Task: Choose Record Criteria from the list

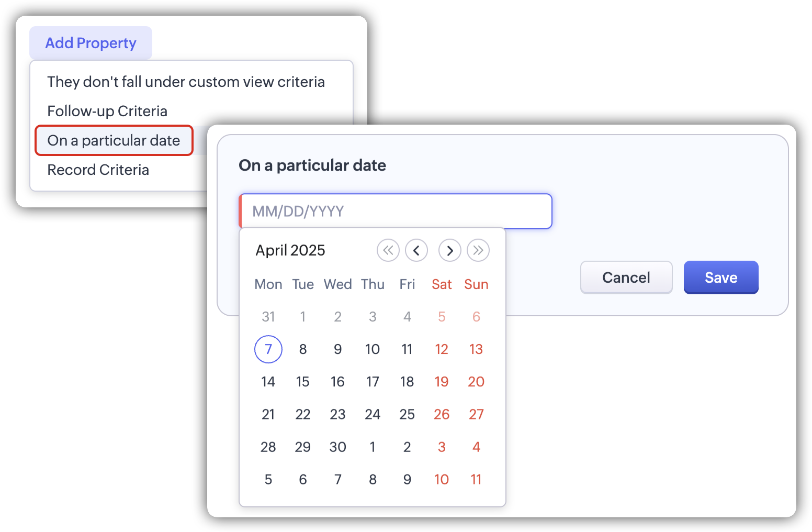Action: (98, 170)
